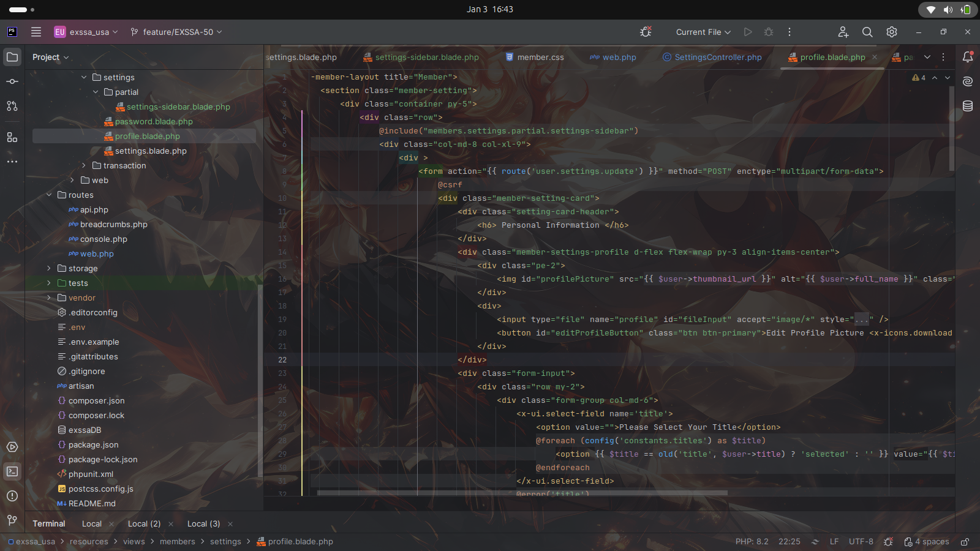Select composer.json in project tree

pos(96,400)
